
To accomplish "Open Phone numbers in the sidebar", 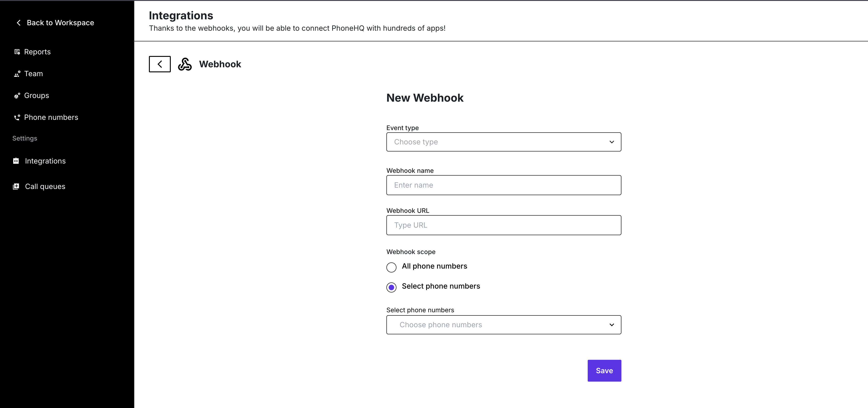I will [51, 118].
